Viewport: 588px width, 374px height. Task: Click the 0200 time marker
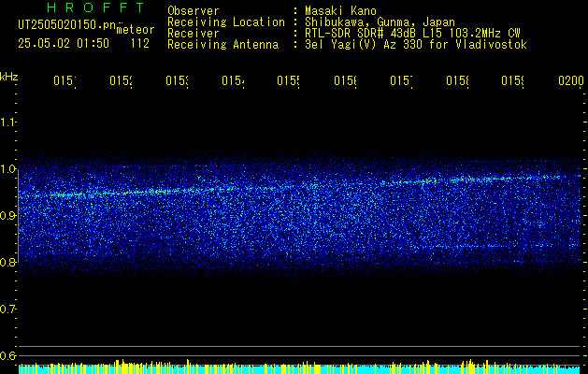click(571, 81)
